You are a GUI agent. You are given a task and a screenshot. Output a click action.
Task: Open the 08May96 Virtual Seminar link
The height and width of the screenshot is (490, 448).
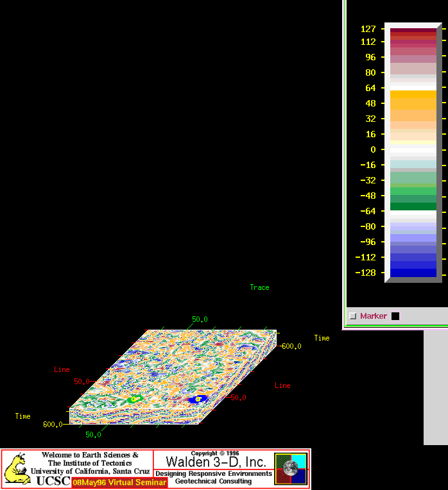[119, 482]
